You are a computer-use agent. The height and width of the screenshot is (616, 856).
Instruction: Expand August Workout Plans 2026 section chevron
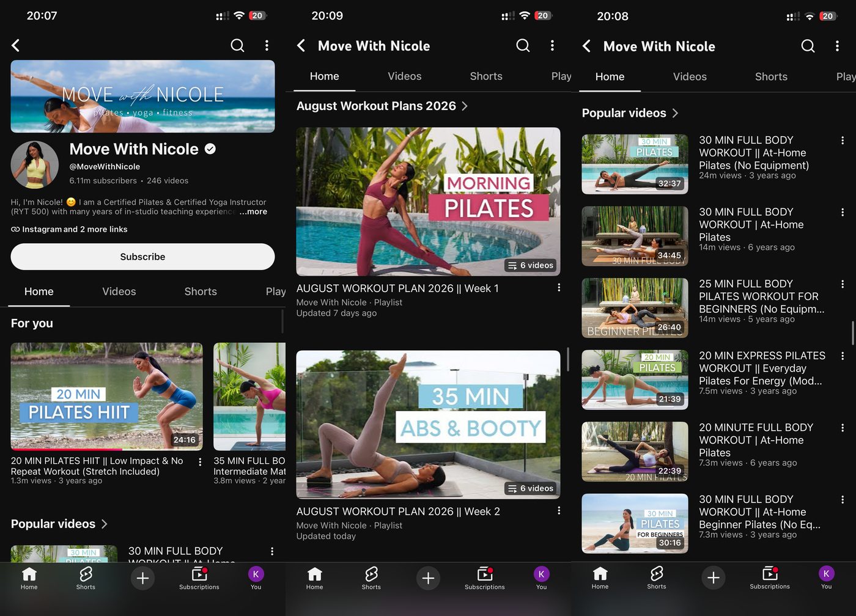pyautogui.click(x=465, y=106)
